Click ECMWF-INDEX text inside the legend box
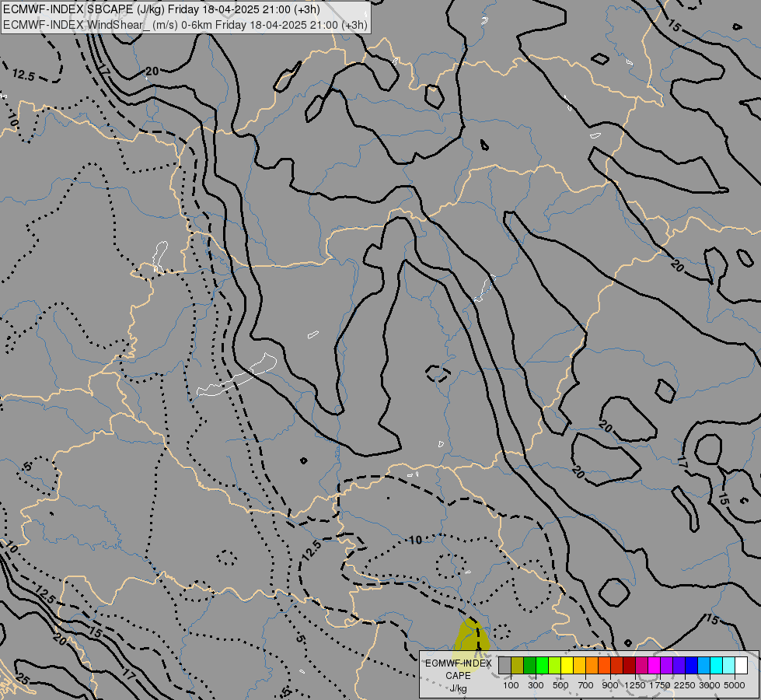 [x=459, y=663]
